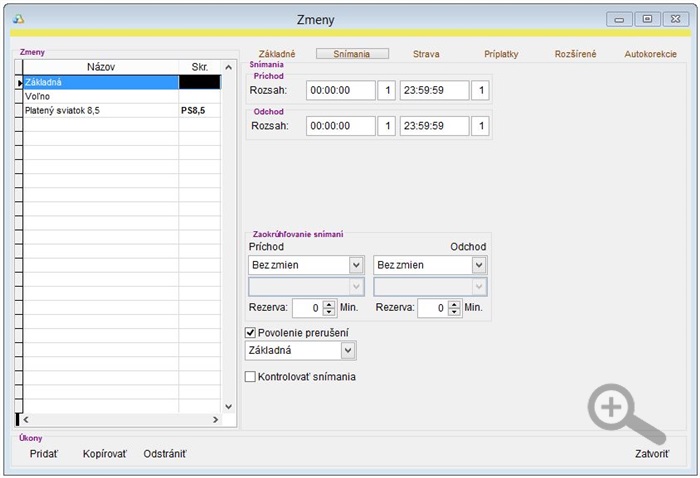This screenshot has height=478, width=700.
Task: Click the disabled dropdown under Odchod rounding
Action: click(x=430, y=287)
